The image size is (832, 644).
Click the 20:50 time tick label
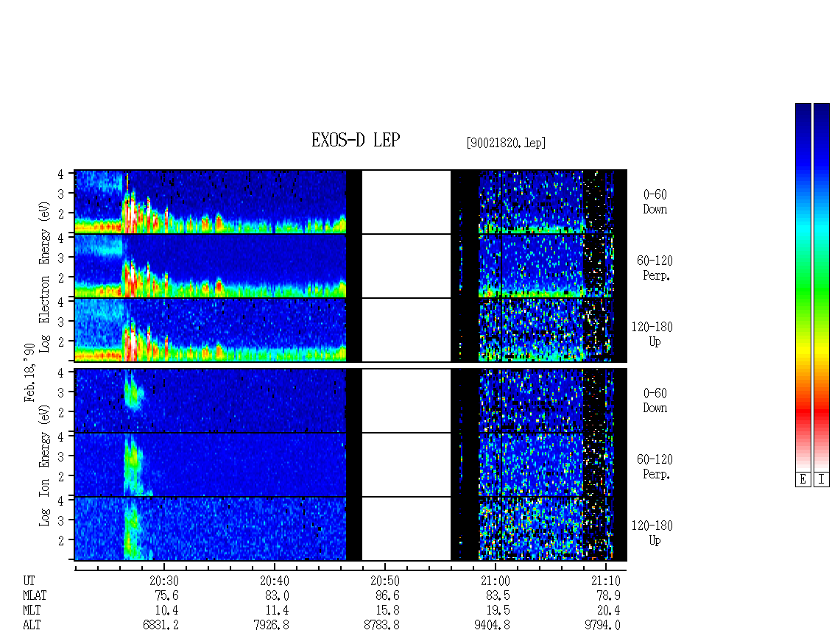click(x=384, y=581)
